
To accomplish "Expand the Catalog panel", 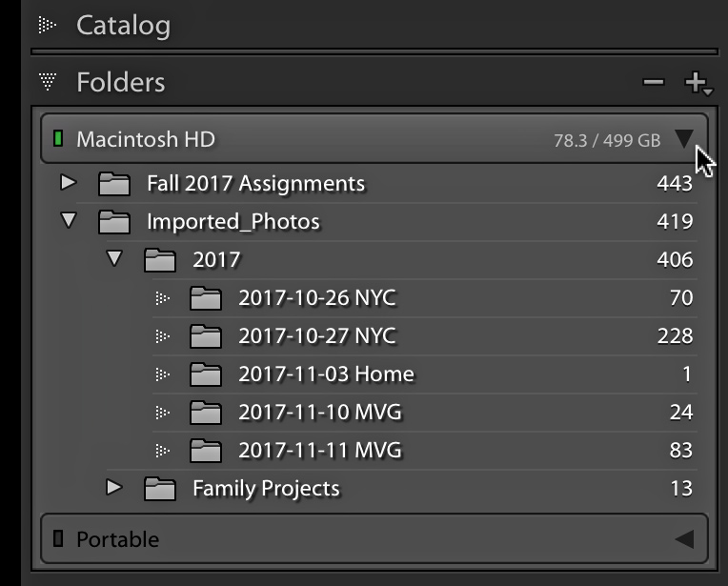I will point(47,25).
